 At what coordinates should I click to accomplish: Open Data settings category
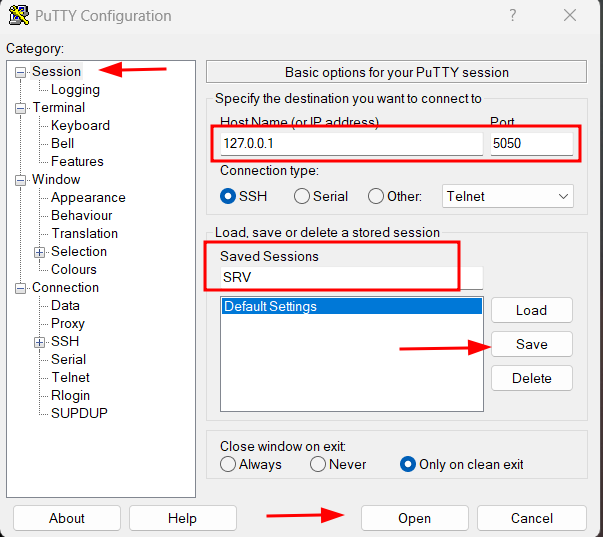point(65,305)
